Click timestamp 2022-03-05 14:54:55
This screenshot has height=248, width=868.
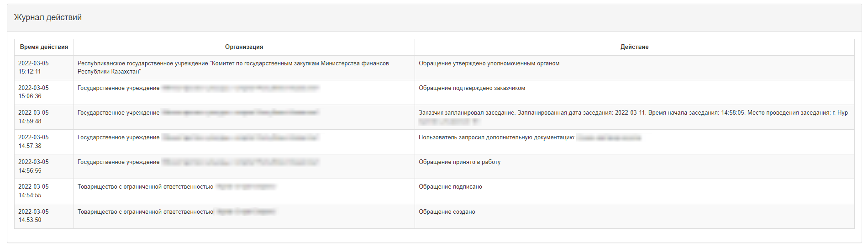[x=33, y=191]
